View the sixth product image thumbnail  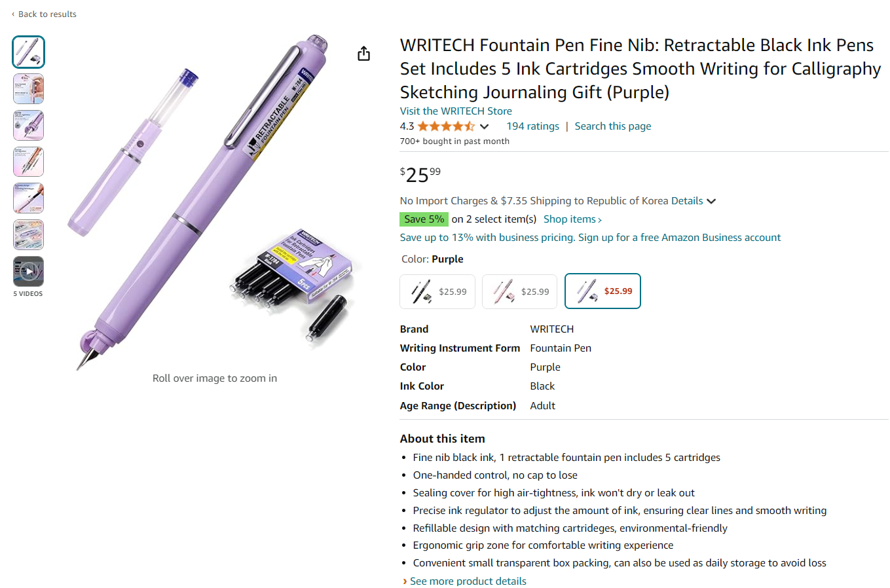[x=28, y=234]
